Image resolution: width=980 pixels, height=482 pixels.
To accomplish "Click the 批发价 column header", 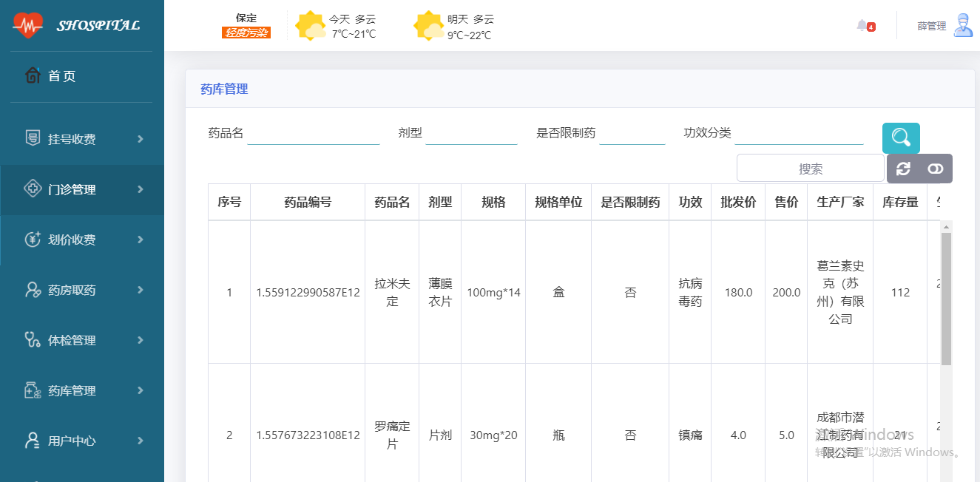I will (x=738, y=202).
